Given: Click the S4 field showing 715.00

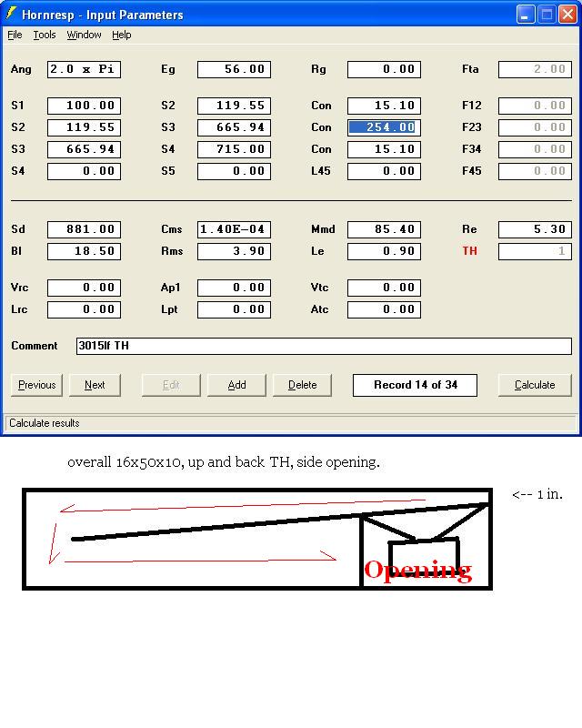Looking at the screenshot, I should [234, 149].
